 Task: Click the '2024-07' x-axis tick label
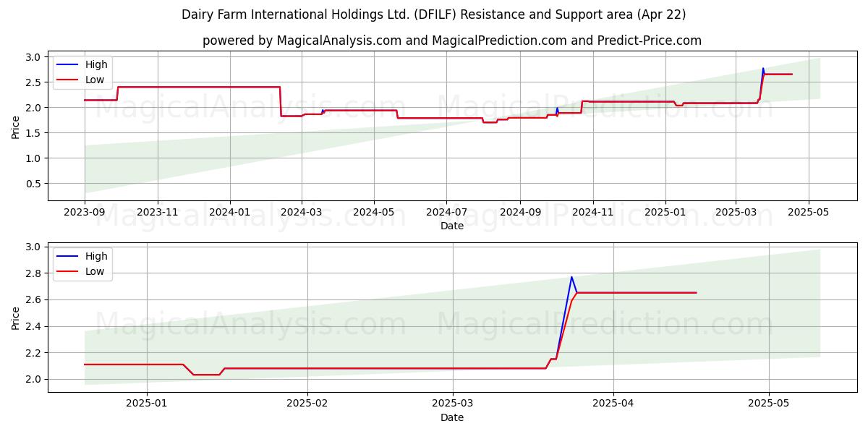(446, 213)
